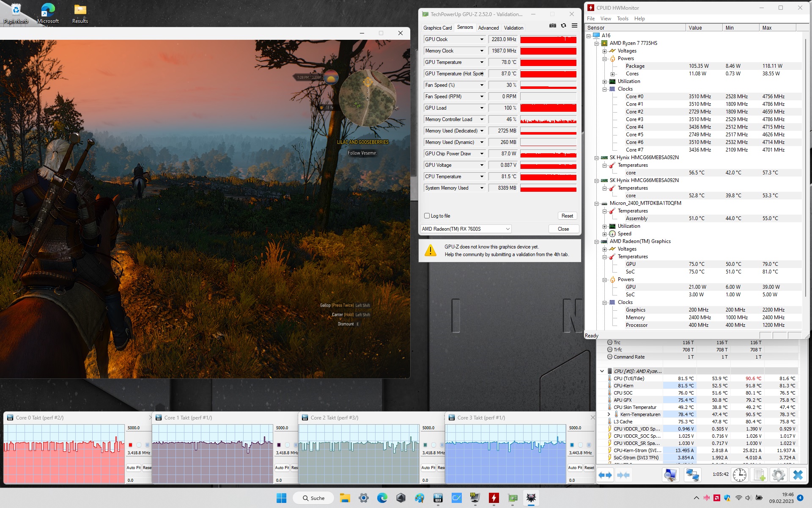
Task: Open the AMD Radeon RX 7600S device dropdown
Action: 507,229
